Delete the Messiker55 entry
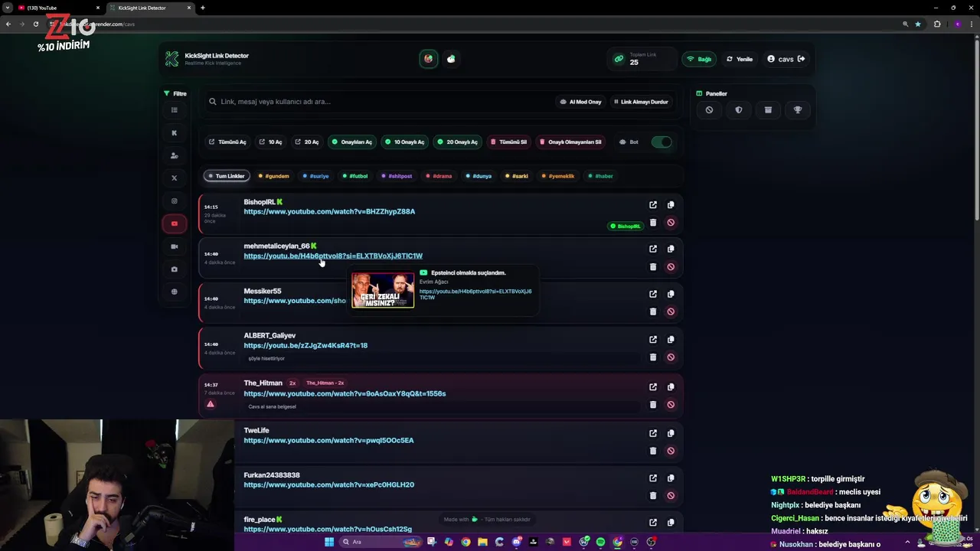The image size is (980, 551). tap(653, 311)
